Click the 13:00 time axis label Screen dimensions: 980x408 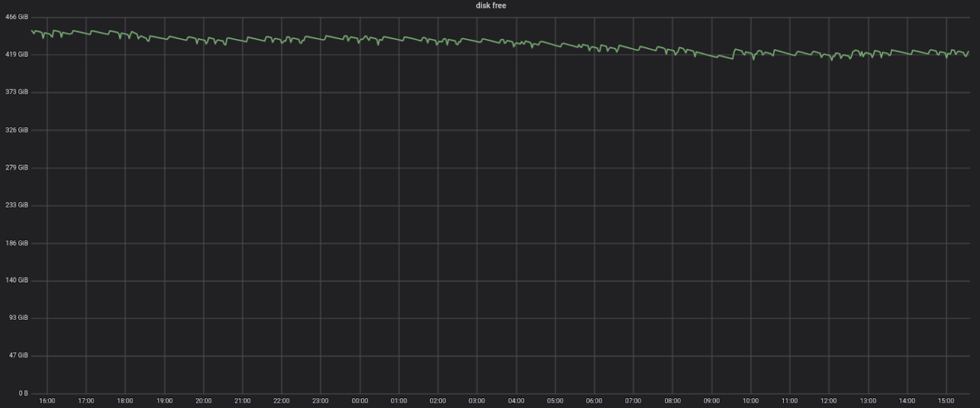tap(868, 401)
